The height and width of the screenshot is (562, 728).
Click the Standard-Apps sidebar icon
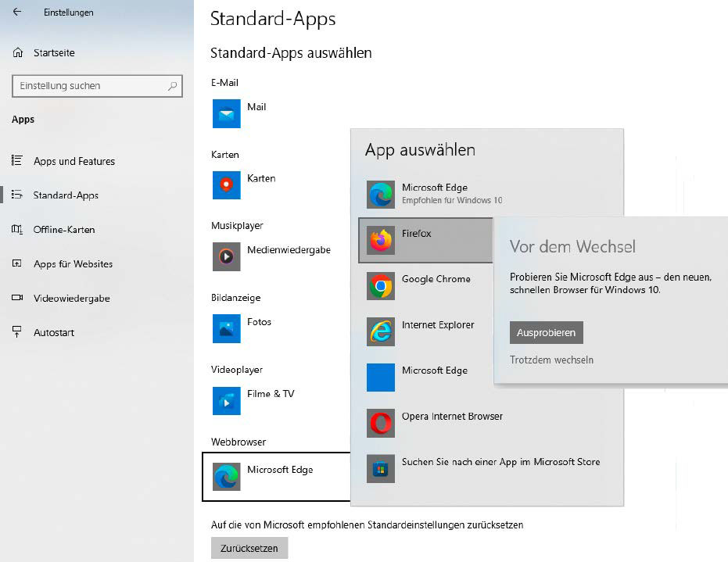(x=16, y=195)
